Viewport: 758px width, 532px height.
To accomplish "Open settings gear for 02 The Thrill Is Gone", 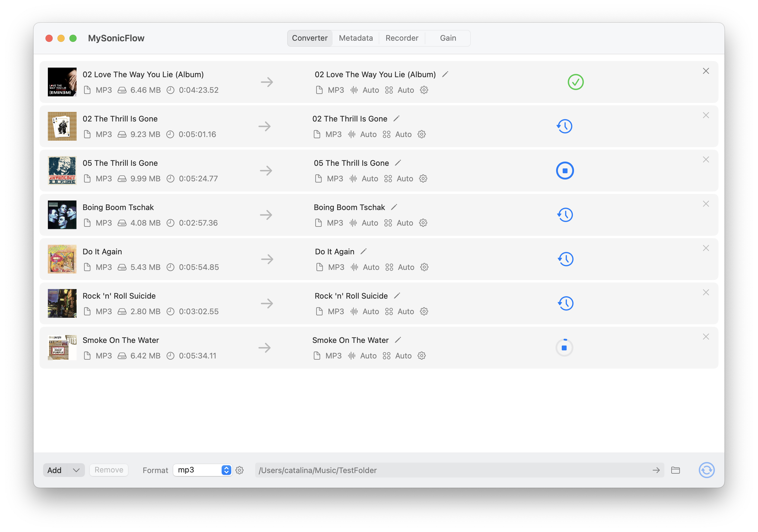I will point(421,134).
